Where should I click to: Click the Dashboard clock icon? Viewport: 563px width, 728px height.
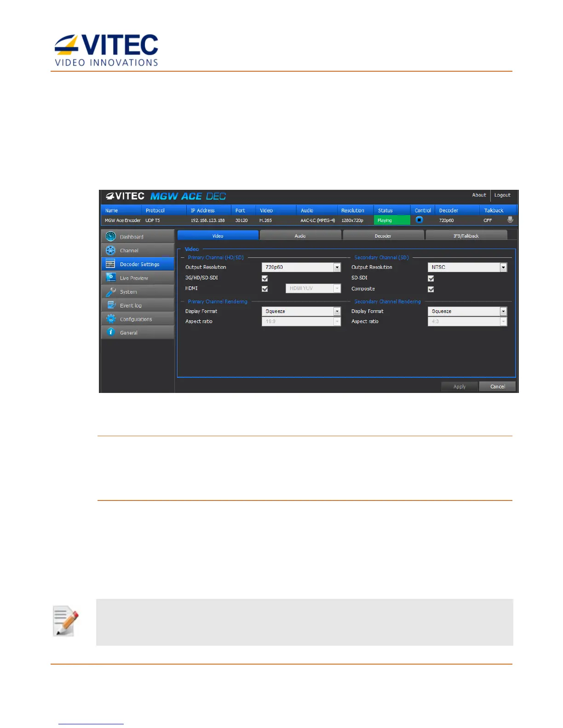point(110,236)
